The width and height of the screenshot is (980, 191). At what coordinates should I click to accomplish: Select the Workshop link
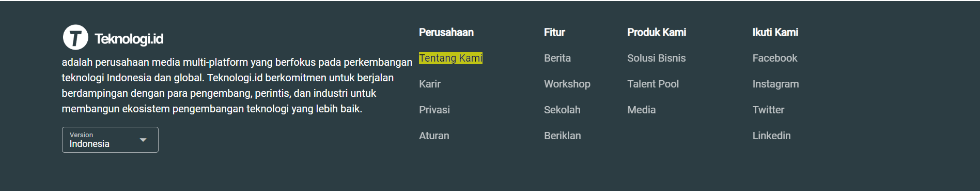pyautogui.click(x=567, y=84)
